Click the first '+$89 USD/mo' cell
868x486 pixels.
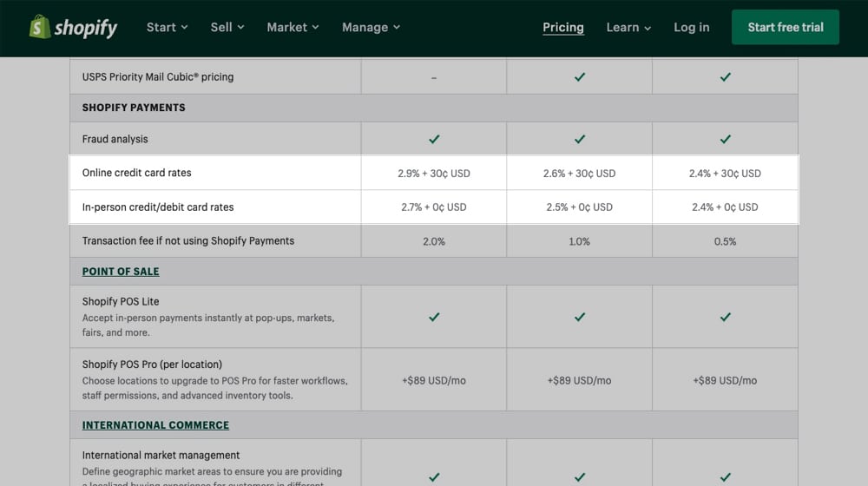pos(434,380)
